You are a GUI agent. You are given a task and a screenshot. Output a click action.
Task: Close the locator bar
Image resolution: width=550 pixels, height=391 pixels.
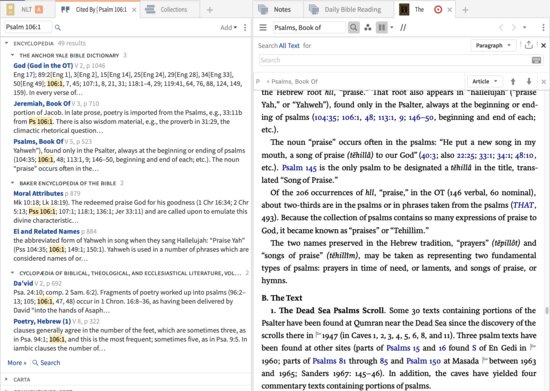[543, 82]
